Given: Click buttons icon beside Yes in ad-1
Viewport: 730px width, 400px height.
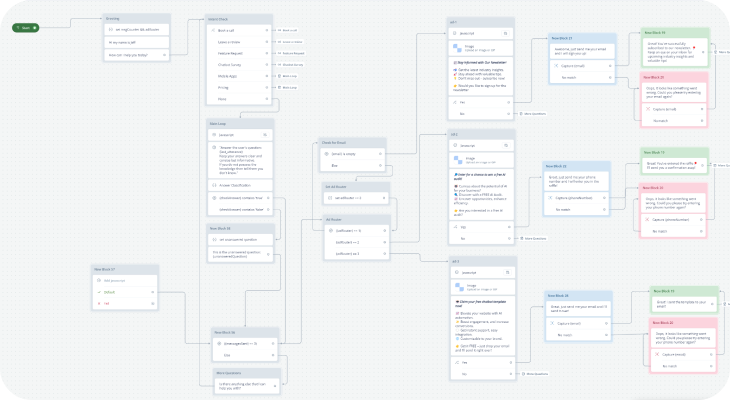Looking at the screenshot, I should (x=455, y=102).
